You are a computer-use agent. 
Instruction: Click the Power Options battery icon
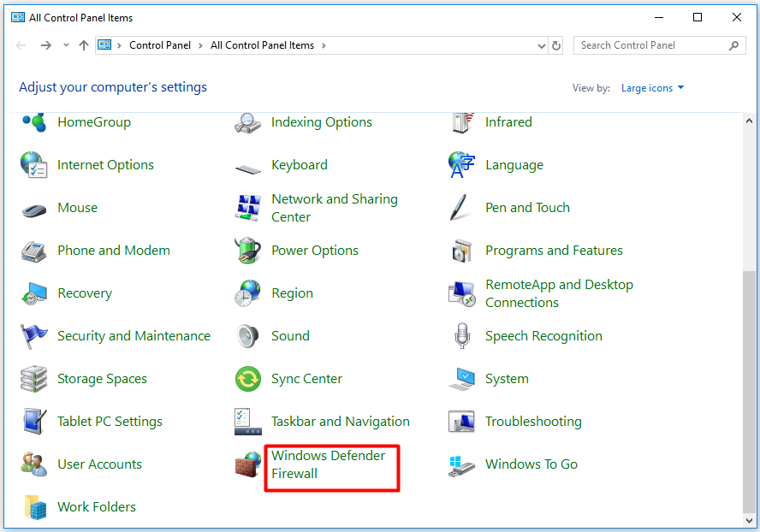[x=247, y=251]
